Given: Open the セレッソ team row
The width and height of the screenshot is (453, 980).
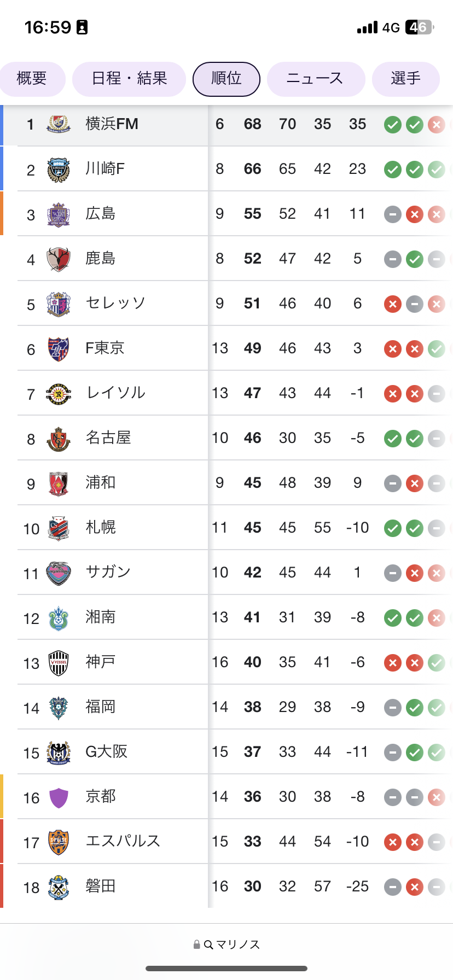Looking at the screenshot, I should click(115, 303).
